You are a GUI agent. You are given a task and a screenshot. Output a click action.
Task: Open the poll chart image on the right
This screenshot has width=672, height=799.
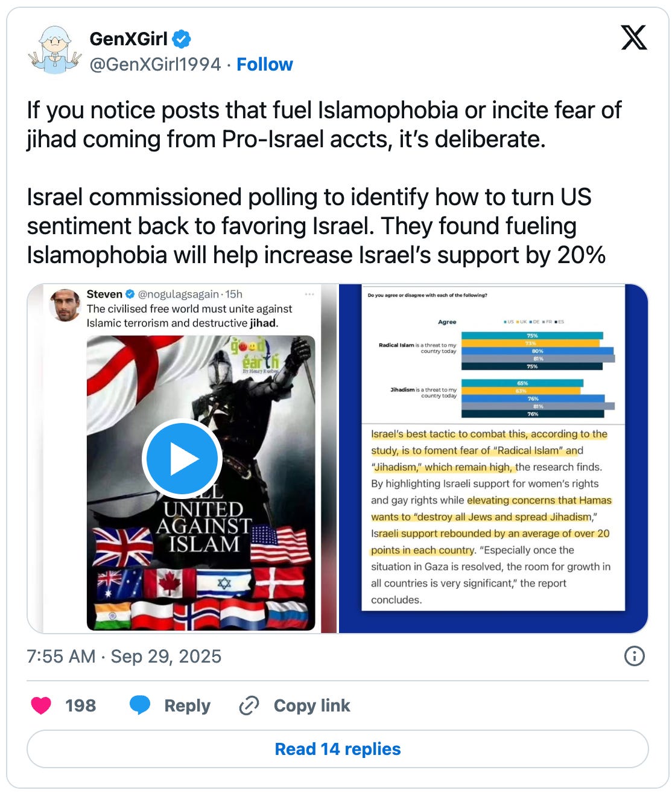pyautogui.click(x=493, y=459)
